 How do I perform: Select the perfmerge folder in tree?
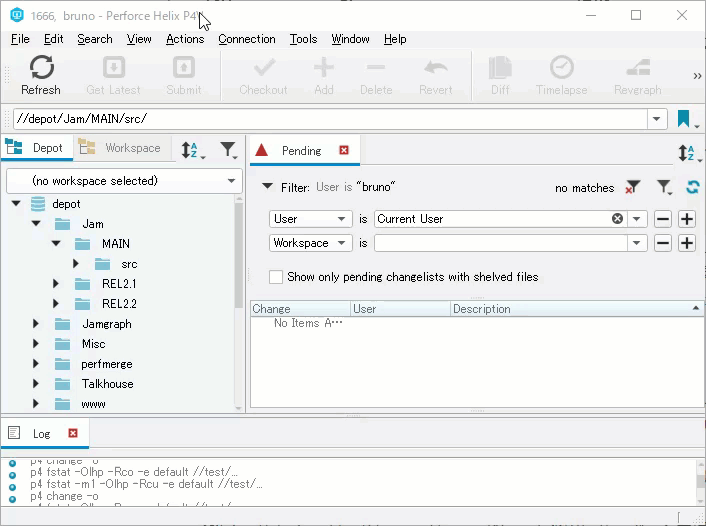tap(107, 363)
